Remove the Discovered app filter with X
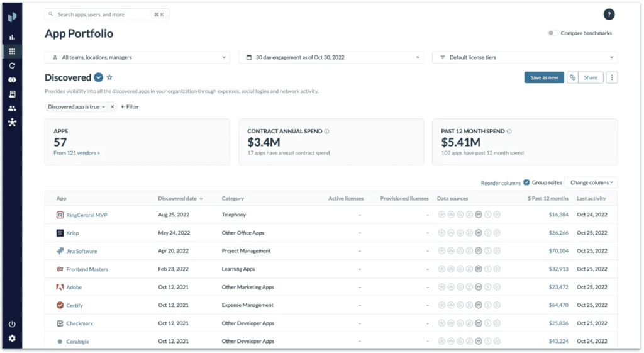Image resolution: width=644 pixels, height=353 pixels. 112,107
